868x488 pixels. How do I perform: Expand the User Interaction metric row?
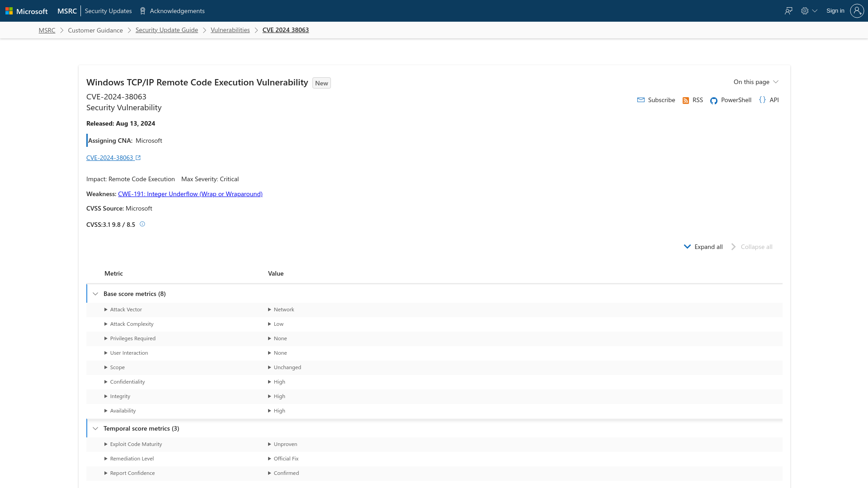pos(126,353)
